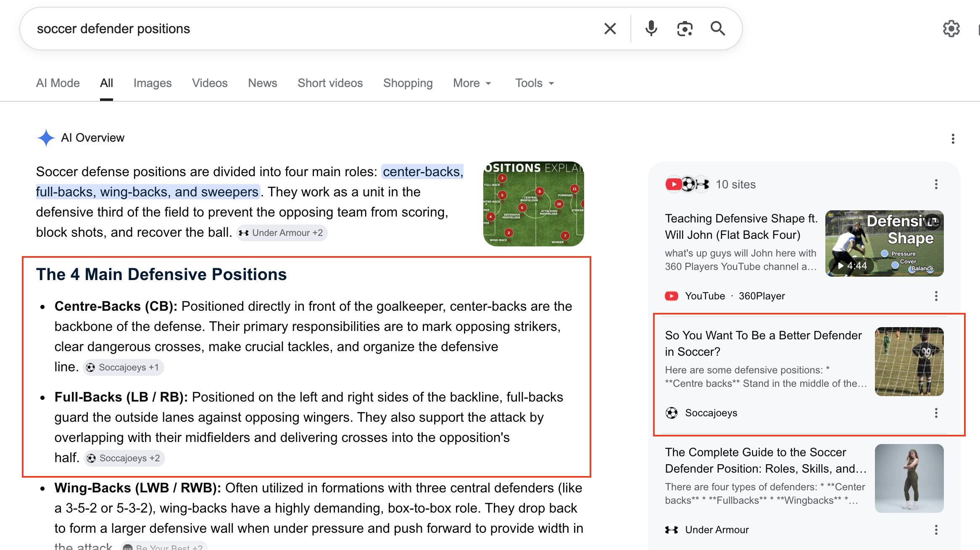Open So You Want To Be a Better Defender link
This screenshot has height=550, width=980.
(763, 344)
